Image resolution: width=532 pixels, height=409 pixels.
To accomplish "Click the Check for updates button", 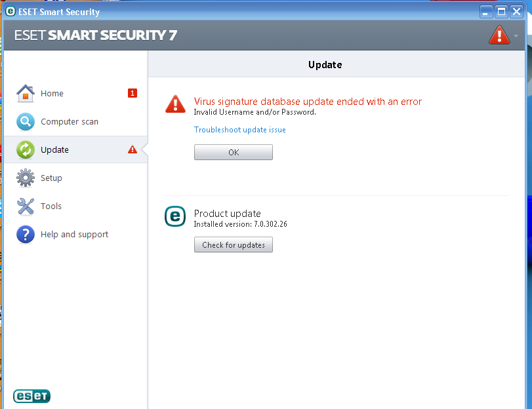I will [234, 245].
